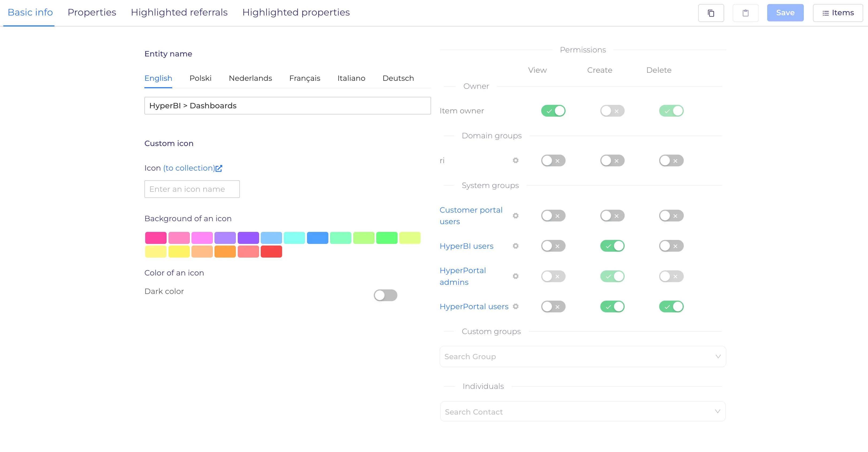Open the (to collection) link
Viewport: 868px width, 452px height.
pyautogui.click(x=189, y=168)
